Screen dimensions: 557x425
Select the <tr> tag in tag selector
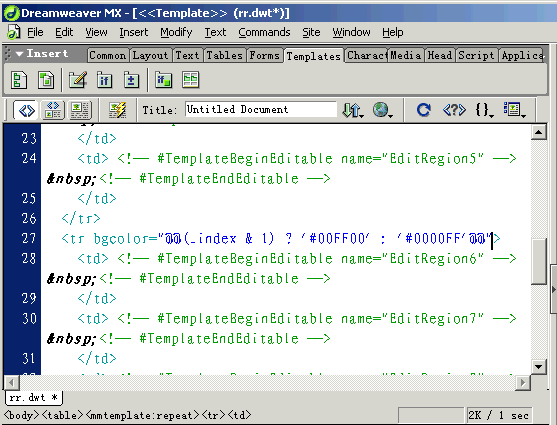tap(214, 415)
